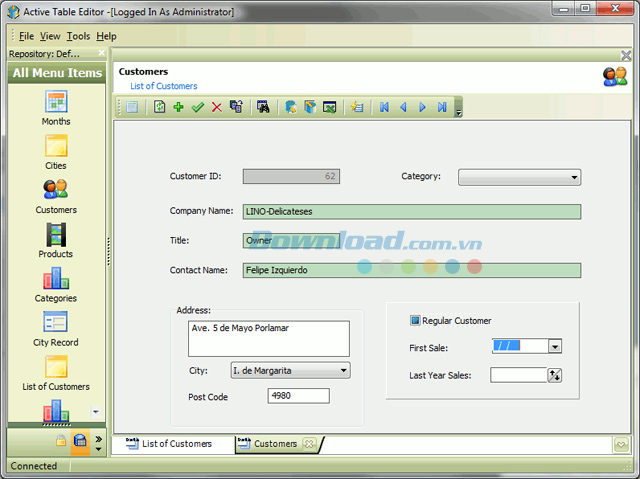Go to the last record
The image size is (640, 479).
coord(441,107)
